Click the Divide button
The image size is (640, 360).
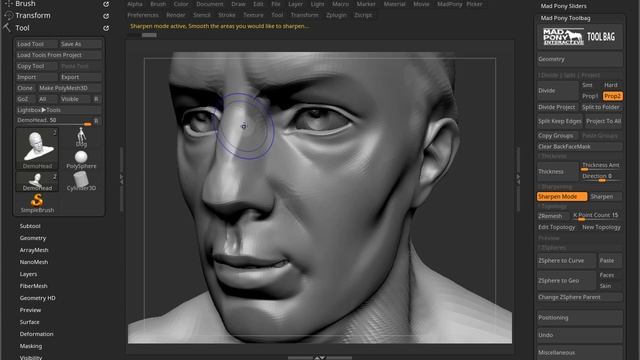tap(558, 91)
